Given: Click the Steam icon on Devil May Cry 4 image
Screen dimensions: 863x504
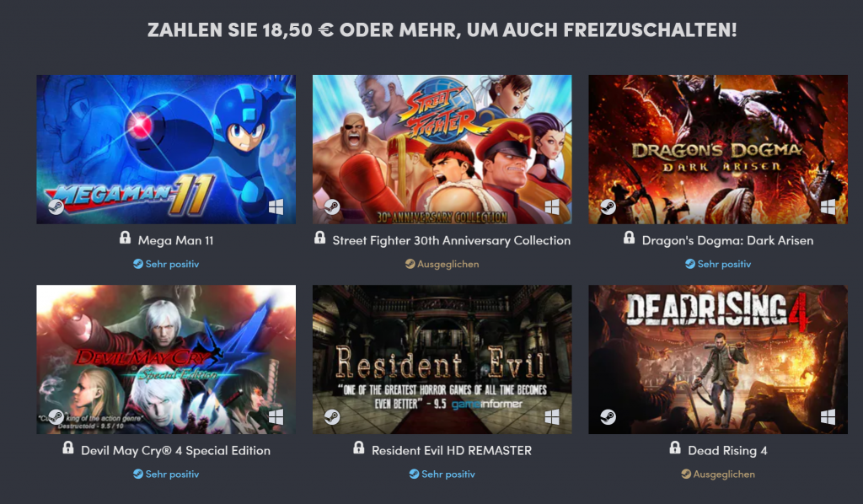Looking at the screenshot, I should pos(56,417).
